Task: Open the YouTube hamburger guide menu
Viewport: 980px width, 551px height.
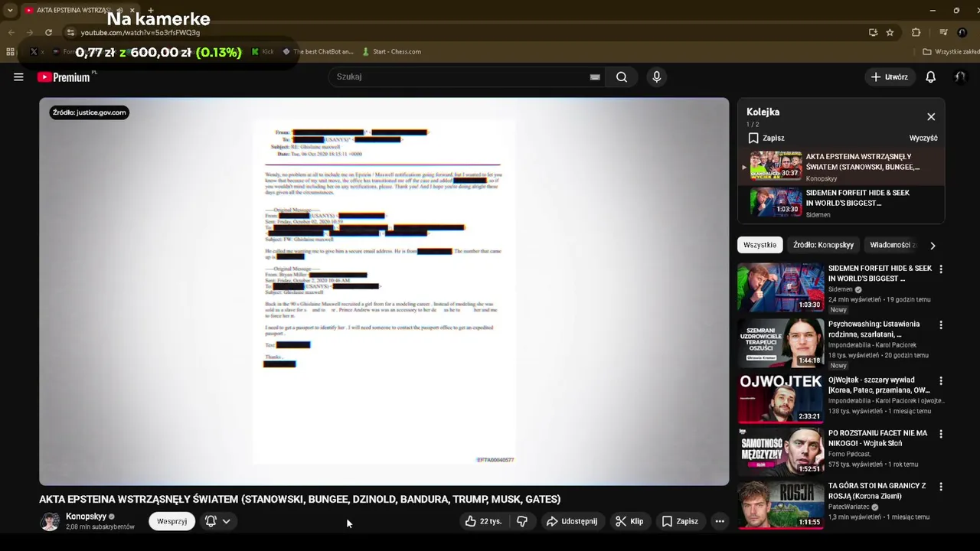Action: [18, 77]
